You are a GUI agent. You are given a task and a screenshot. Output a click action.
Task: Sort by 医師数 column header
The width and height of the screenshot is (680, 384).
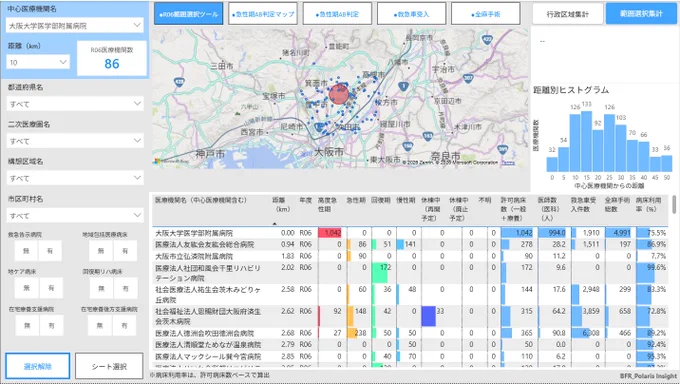[549, 209]
